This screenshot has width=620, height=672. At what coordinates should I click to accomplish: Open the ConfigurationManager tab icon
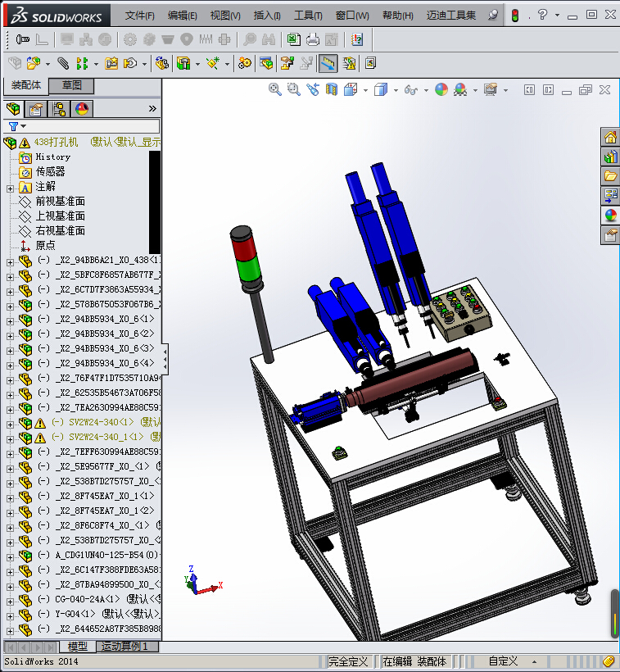(59, 109)
